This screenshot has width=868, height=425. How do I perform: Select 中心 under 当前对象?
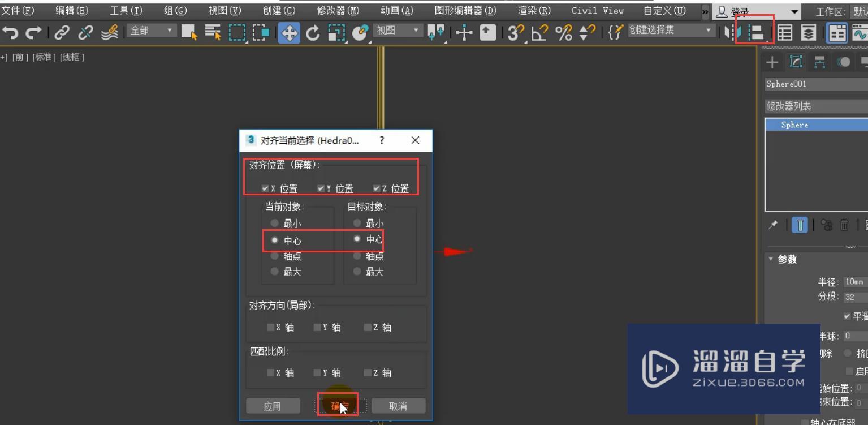point(275,240)
